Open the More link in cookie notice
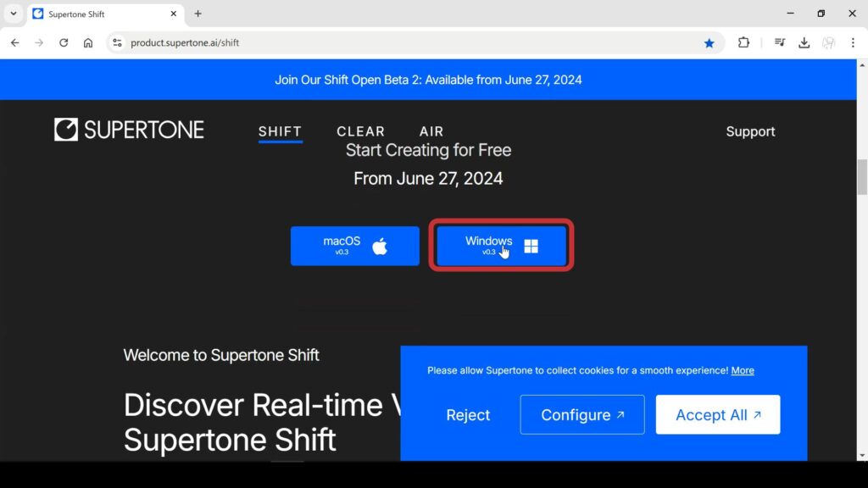 (x=743, y=370)
